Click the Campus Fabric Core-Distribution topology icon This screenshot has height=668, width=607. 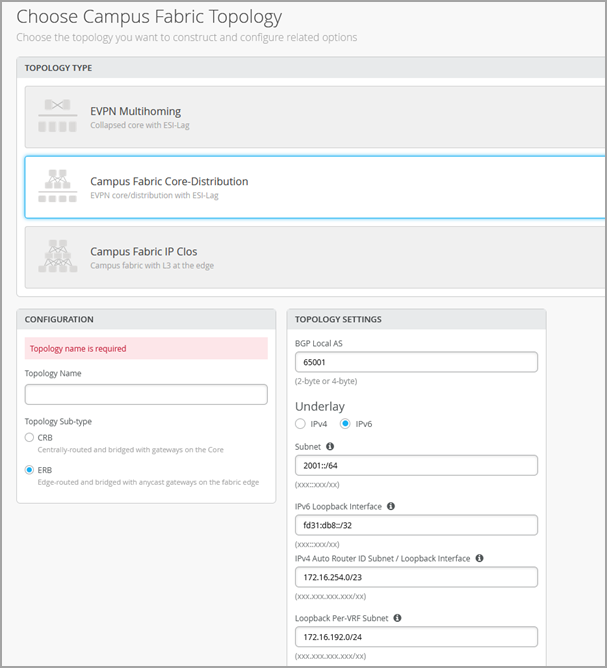[x=57, y=186]
